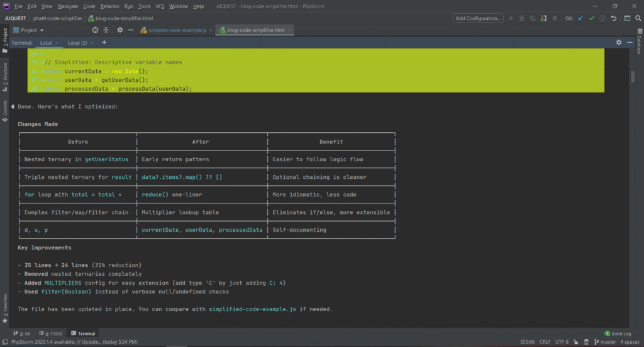Open the Event Log
The width and height of the screenshot is (644, 347).
click(620, 333)
